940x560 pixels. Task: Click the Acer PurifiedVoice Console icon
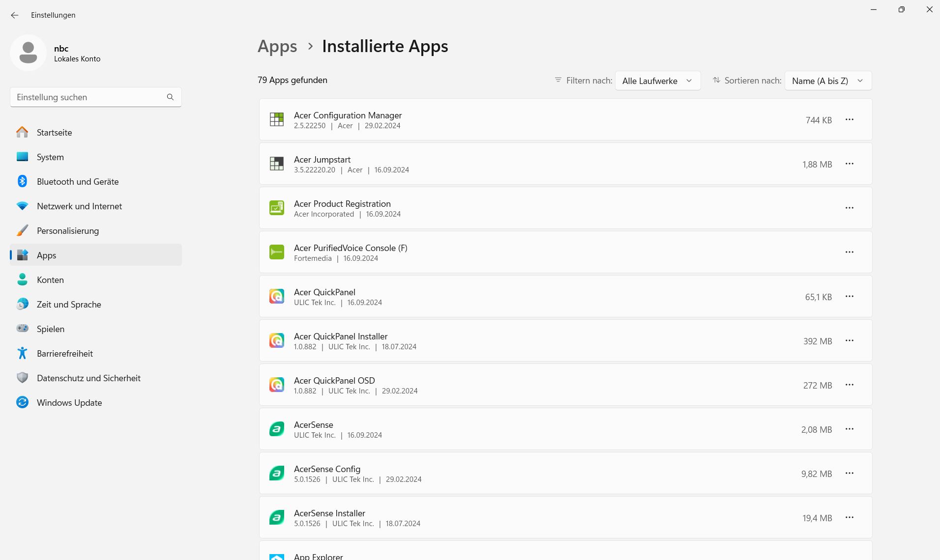point(277,252)
